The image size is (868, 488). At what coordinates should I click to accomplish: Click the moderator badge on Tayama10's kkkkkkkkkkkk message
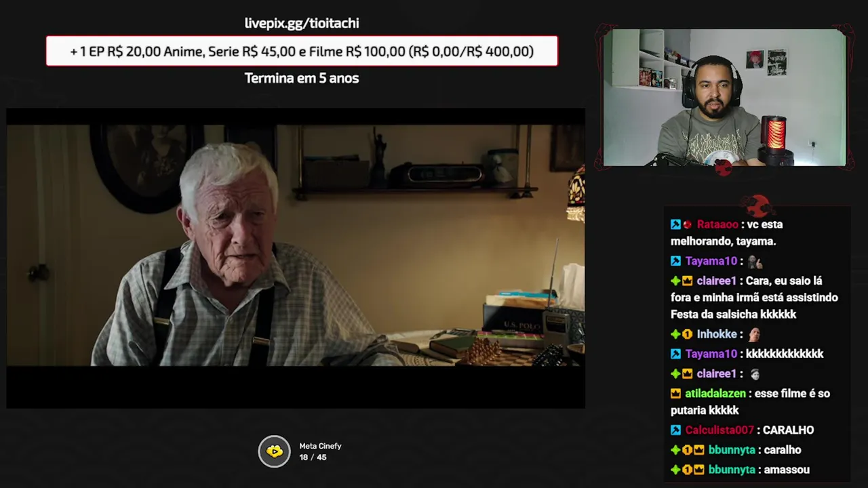pos(675,354)
